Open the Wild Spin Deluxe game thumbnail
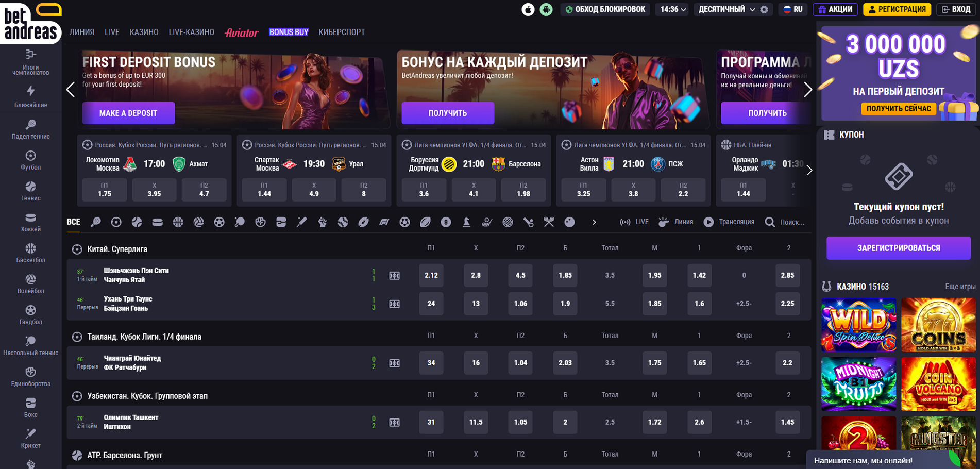This screenshot has height=469, width=980. click(x=858, y=325)
